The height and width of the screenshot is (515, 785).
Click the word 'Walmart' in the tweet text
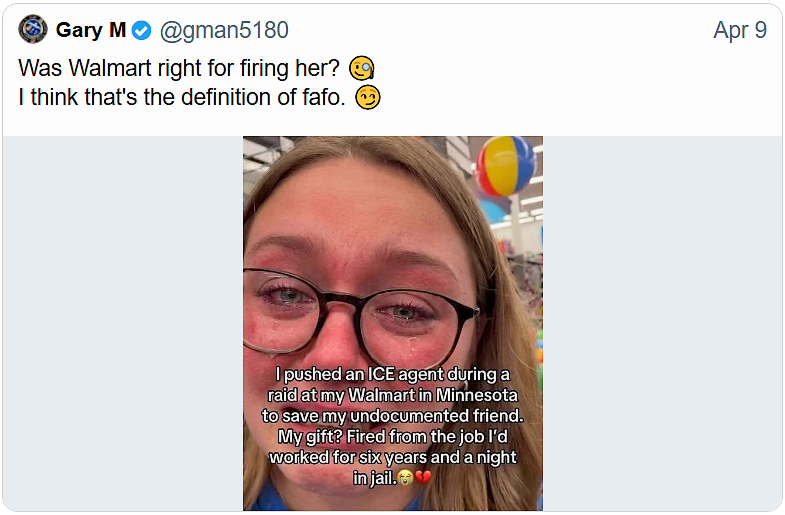[x=109, y=69]
